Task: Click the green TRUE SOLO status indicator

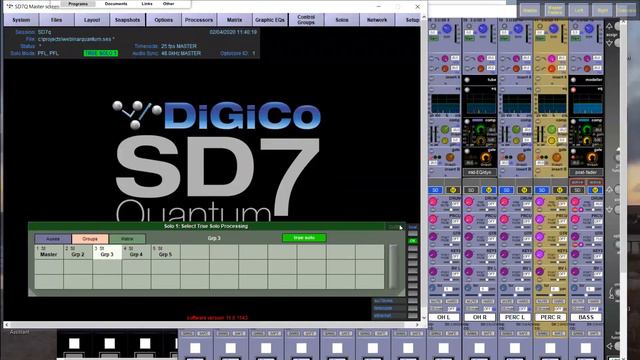Action: (100, 53)
